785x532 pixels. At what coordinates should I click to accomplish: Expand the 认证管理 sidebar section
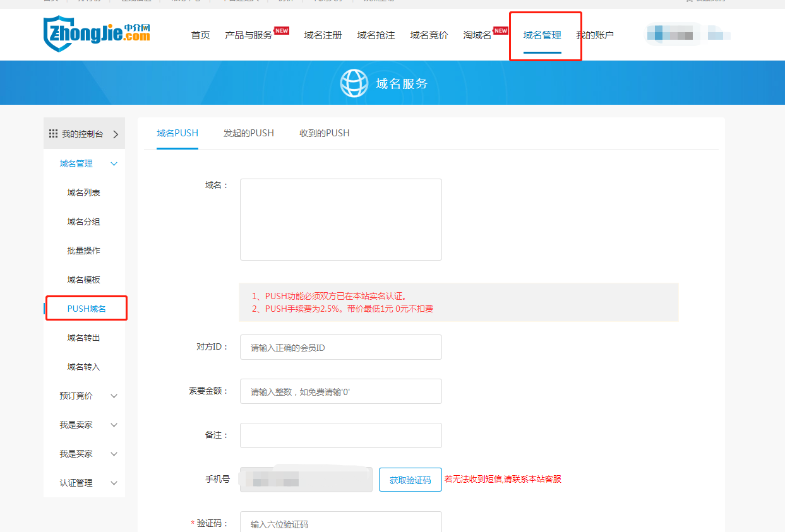(114, 483)
